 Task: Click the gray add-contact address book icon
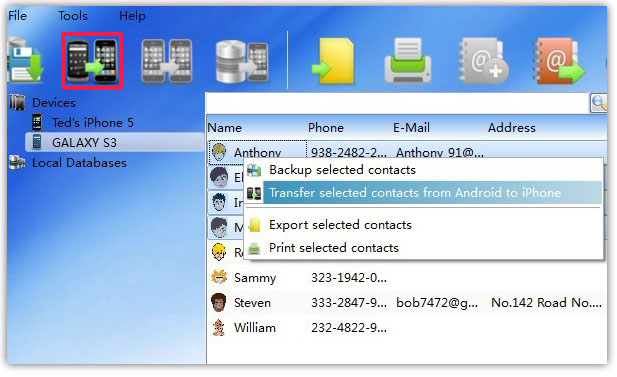pyautogui.click(x=483, y=61)
